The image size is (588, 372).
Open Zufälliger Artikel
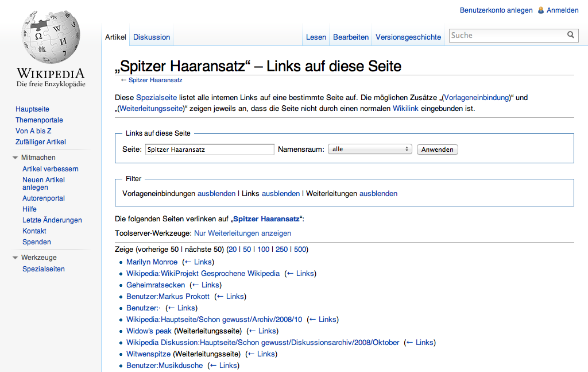[x=41, y=142]
